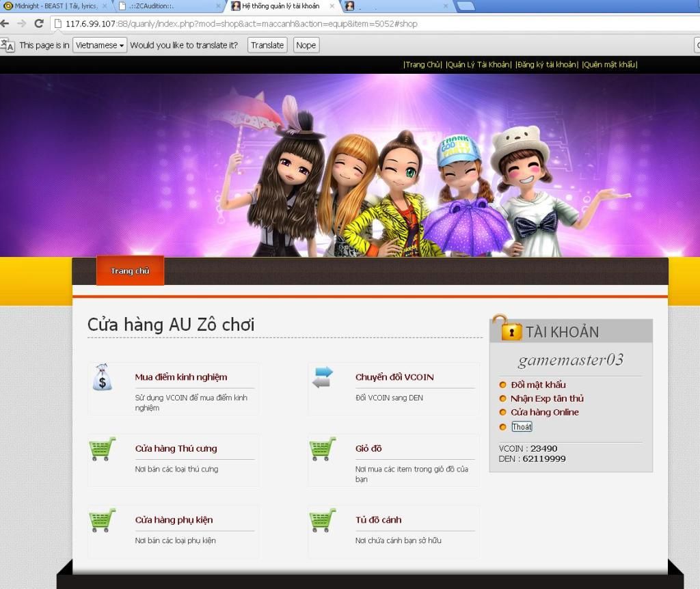The width and height of the screenshot is (700, 589).
Task: Open Chuyển đổi VCOIN
Action: [394, 377]
